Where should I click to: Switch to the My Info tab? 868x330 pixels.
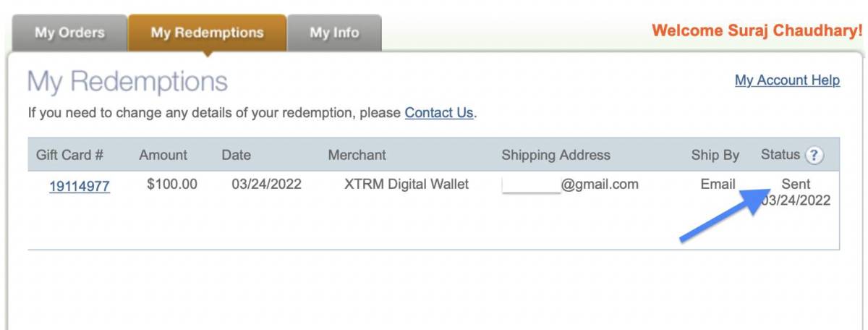(334, 33)
